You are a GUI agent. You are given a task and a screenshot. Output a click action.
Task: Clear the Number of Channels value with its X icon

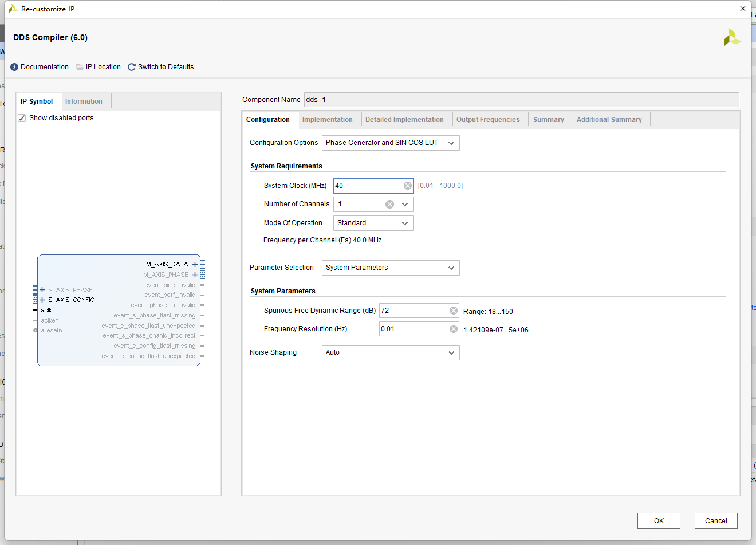389,205
